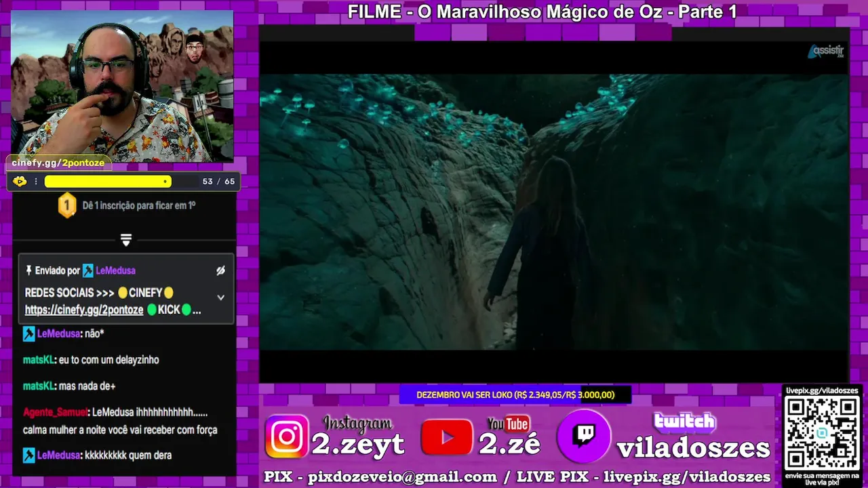Hide the pinned message with the eye-slash icon
Viewport: 868px width, 488px height.
(x=220, y=270)
